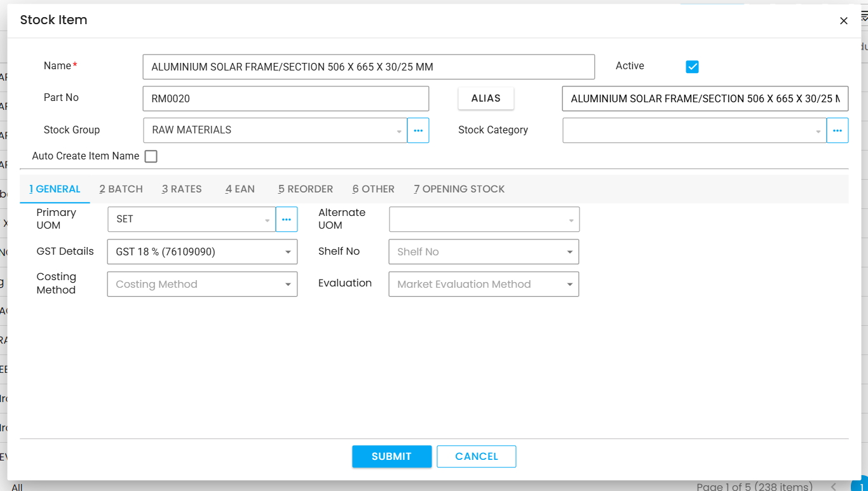Switch to the General tab

[x=55, y=189]
